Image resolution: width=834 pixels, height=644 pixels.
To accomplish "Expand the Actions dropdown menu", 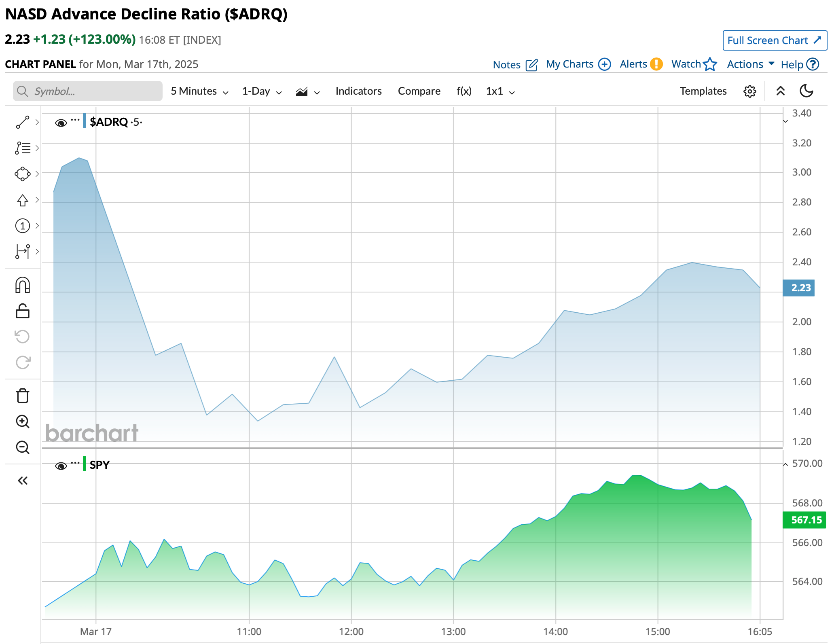I will point(750,64).
